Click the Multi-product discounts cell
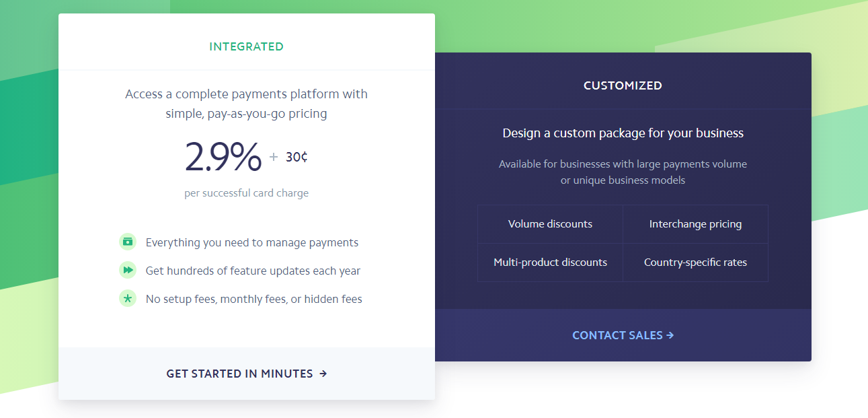 coord(550,263)
